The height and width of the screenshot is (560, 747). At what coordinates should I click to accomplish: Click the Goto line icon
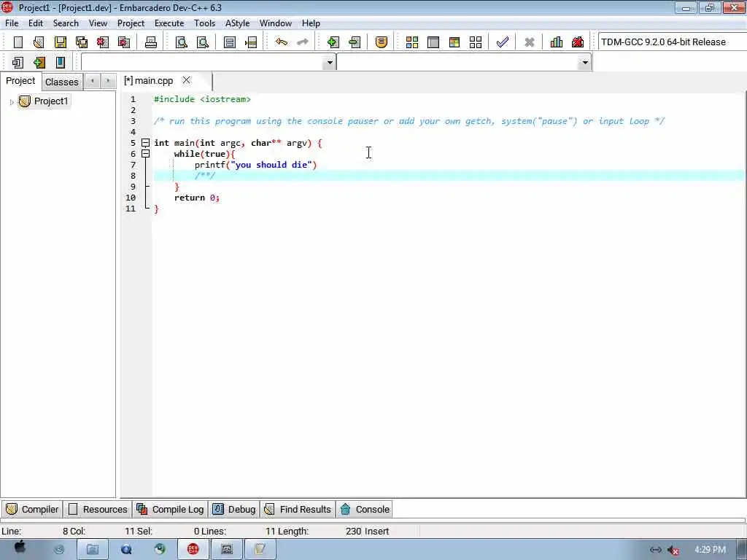(251, 42)
